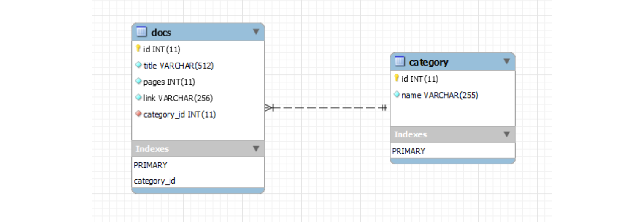Collapse the category Indexes section
Image resolution: width=644 pixels, height=222 pixels.
tap(506, 134)
